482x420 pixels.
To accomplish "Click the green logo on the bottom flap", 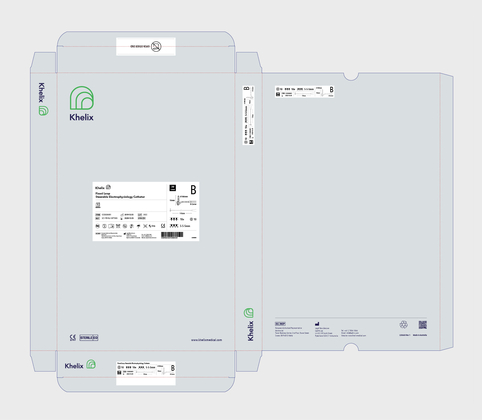I will coord(91,364).
